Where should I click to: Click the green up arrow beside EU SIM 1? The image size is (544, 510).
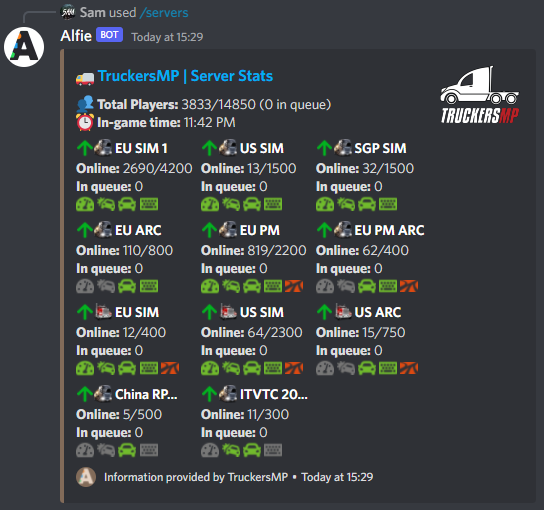84,148
